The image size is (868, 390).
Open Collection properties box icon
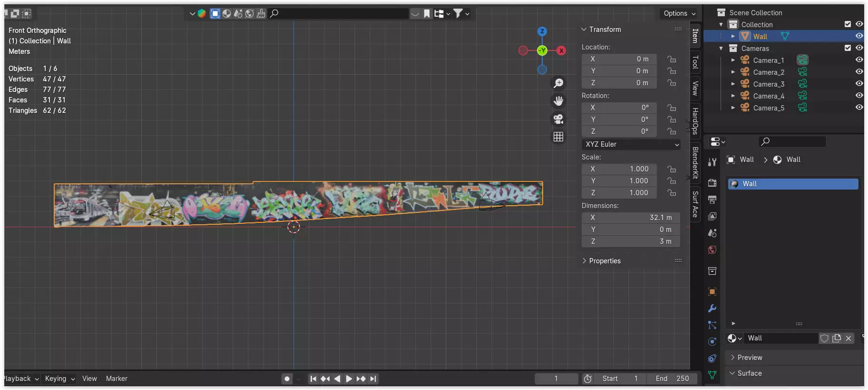[712, 271]
